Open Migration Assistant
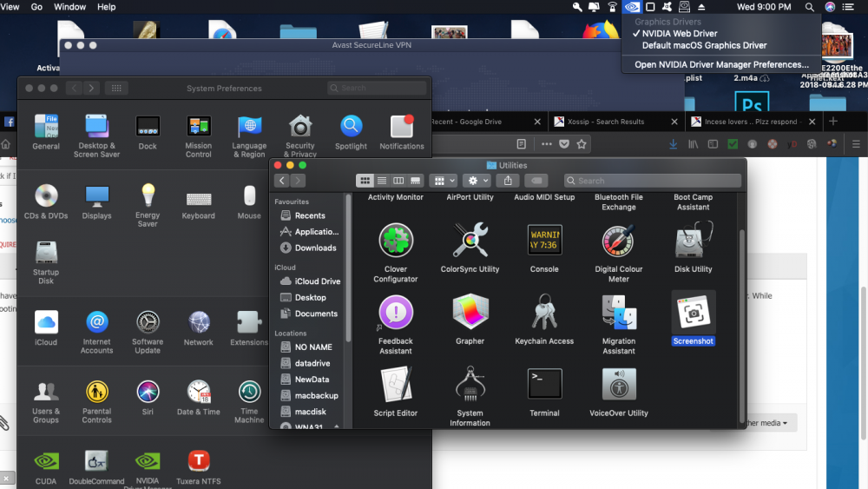The height and width of the screenshot is (489, 868). pos(618,313)
